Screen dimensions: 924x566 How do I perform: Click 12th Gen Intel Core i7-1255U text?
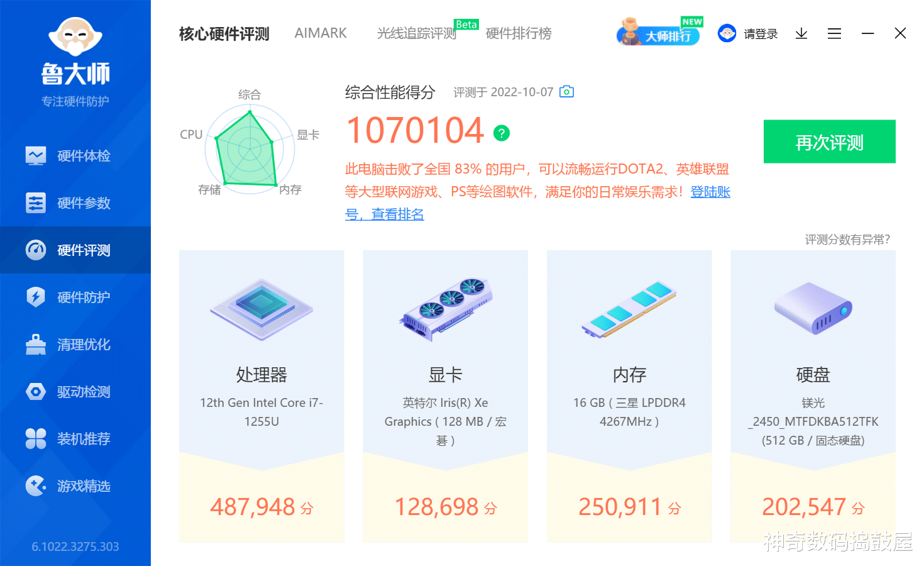261,412
